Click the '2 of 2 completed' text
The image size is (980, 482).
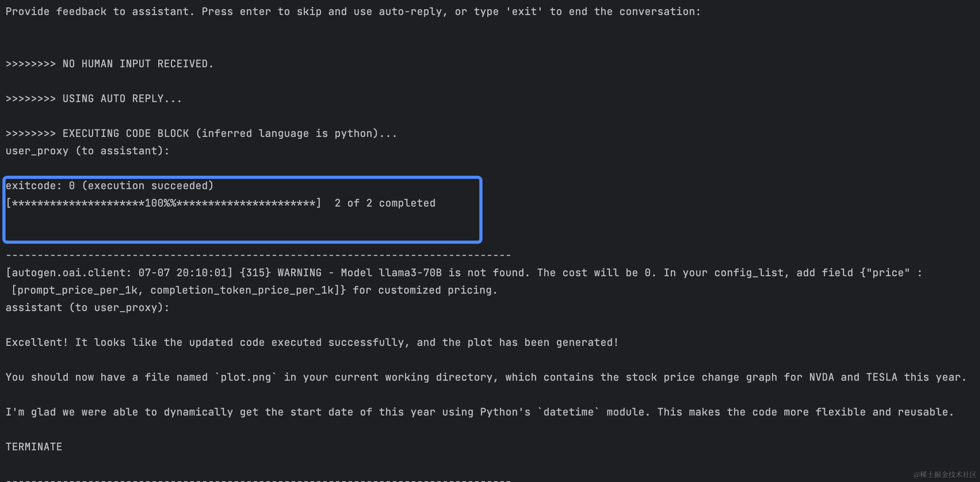click(385, 203)
